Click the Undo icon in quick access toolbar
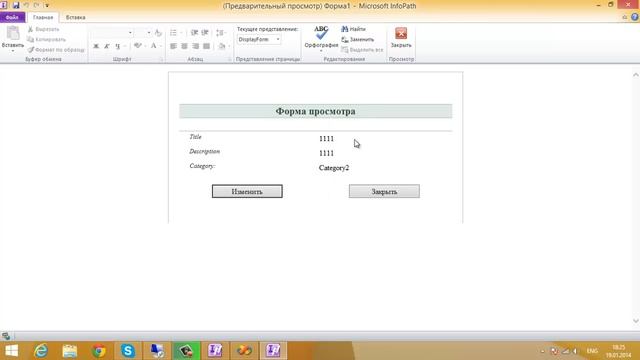Image resolution: width=640 pixels, height=360 pixels. [x=27, y=5]
